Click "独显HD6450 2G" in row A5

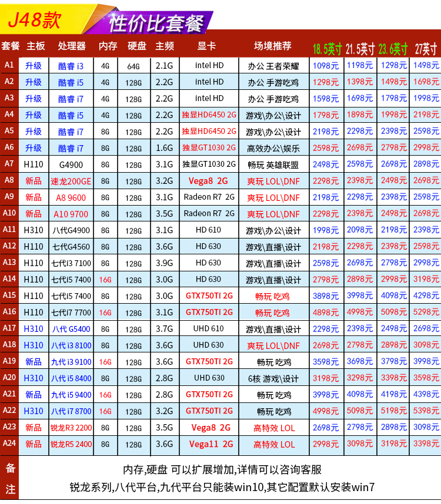click(209, 131)
